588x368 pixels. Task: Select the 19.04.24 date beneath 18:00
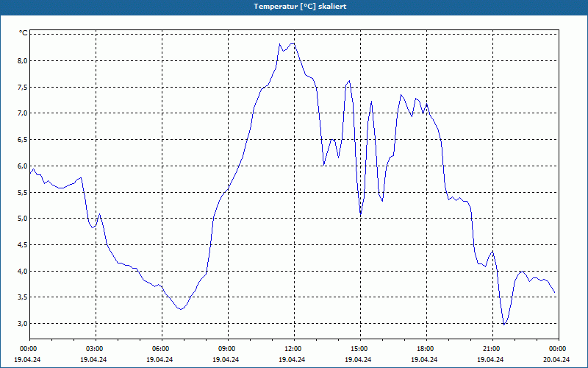tap(425, 359)
